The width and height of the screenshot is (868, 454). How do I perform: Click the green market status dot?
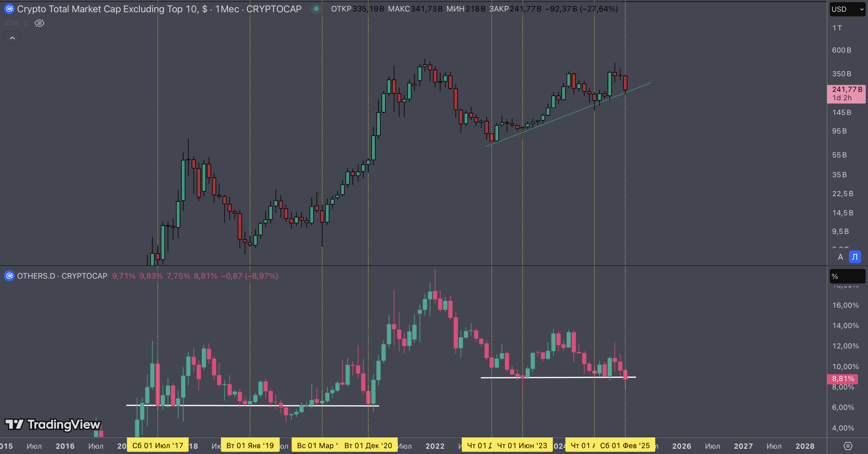pyautogui.click(x=316, y=9)
